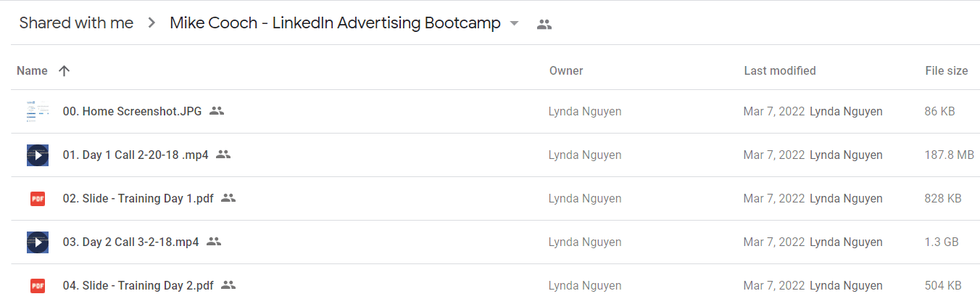Click the shared icon beside Day 2 Call mp4
Viewport: 980px width, 307px height.
214,242
